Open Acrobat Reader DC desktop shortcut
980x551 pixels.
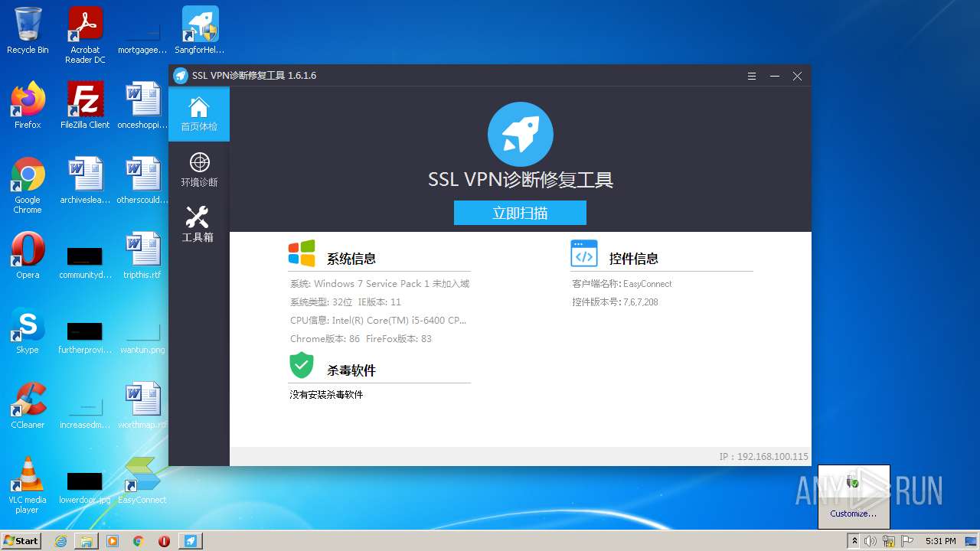click(x=85, y=35)
